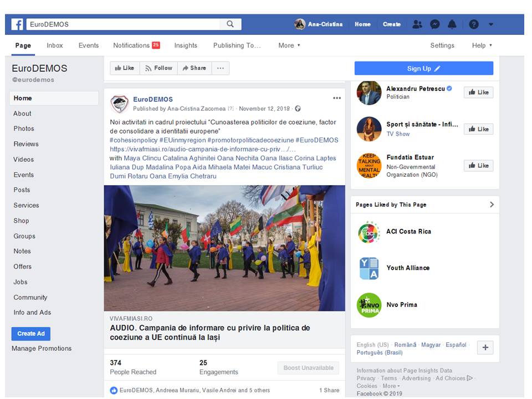Open Videos in left sidebar

tap(23, 160)
